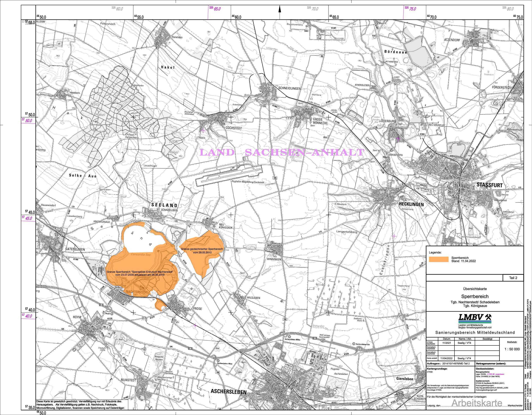Select the GATERSLEBEN label
532x415 pixels.
click(75, 249)
